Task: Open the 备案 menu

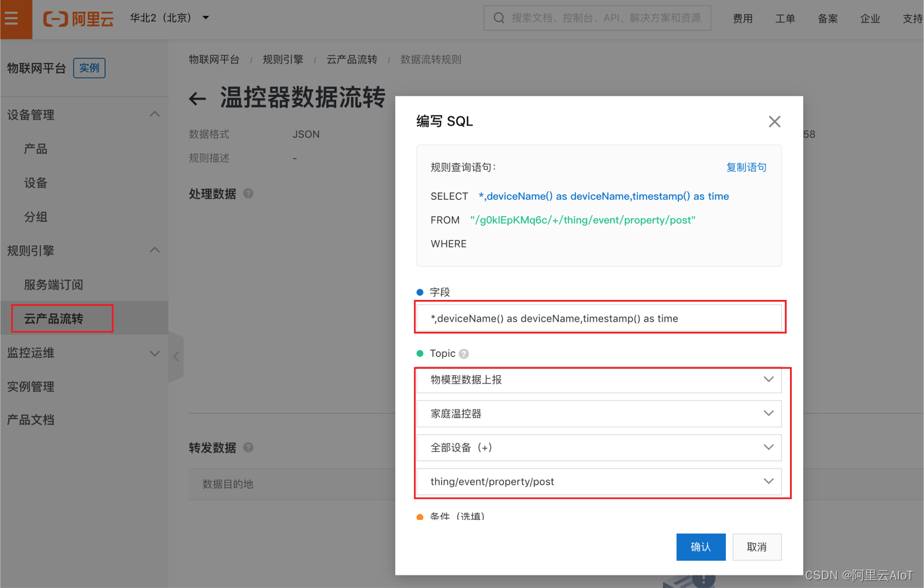Action: tap(828, 18)
